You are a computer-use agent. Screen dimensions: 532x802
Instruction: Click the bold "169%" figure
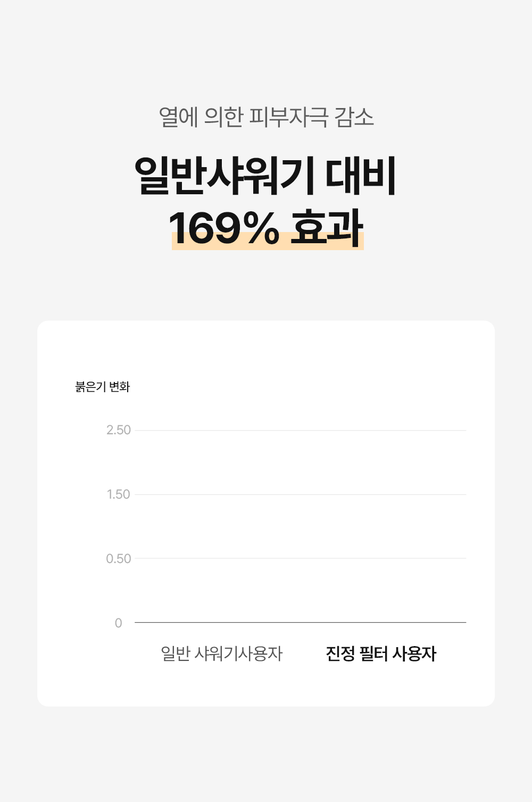click(x=224, y=228)
